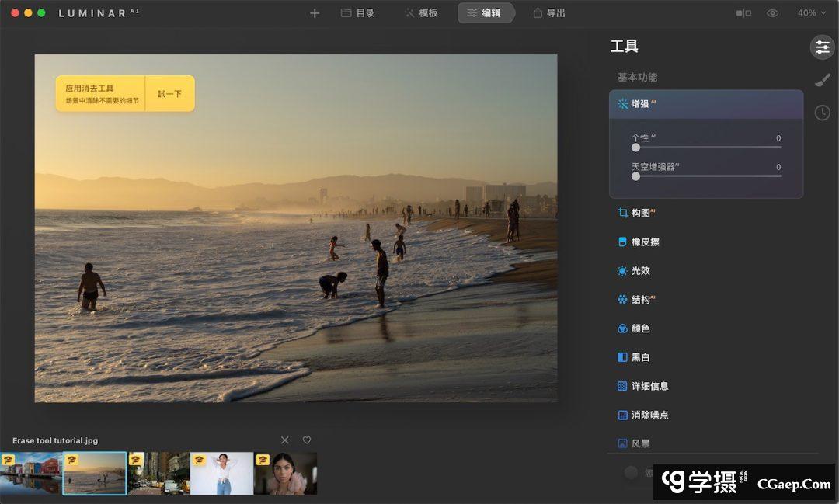
Task: Open the brush local masking panel icon
Action: click(822, 80)
